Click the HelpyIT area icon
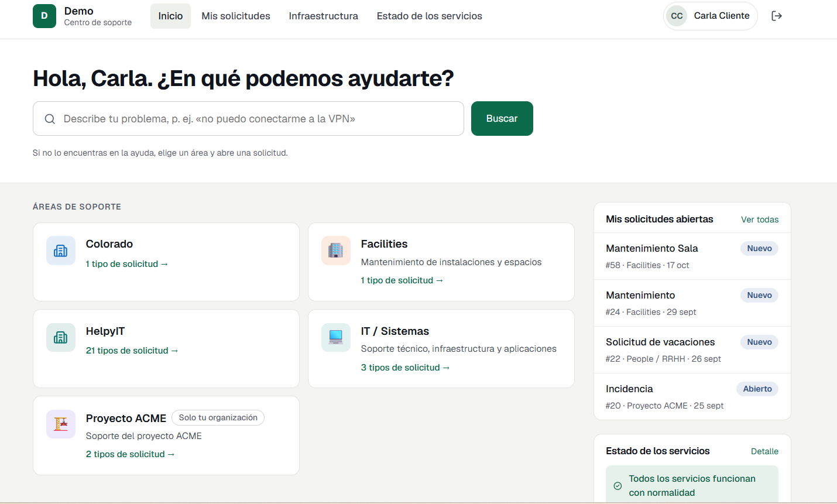Image resolution: width=837 pixels, height=504 pixels. [x=61, y=338]
